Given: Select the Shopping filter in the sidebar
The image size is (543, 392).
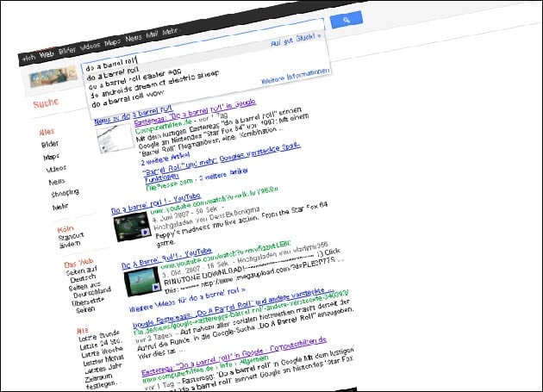Looking at the screenshot, I should [x=66, y=193].
